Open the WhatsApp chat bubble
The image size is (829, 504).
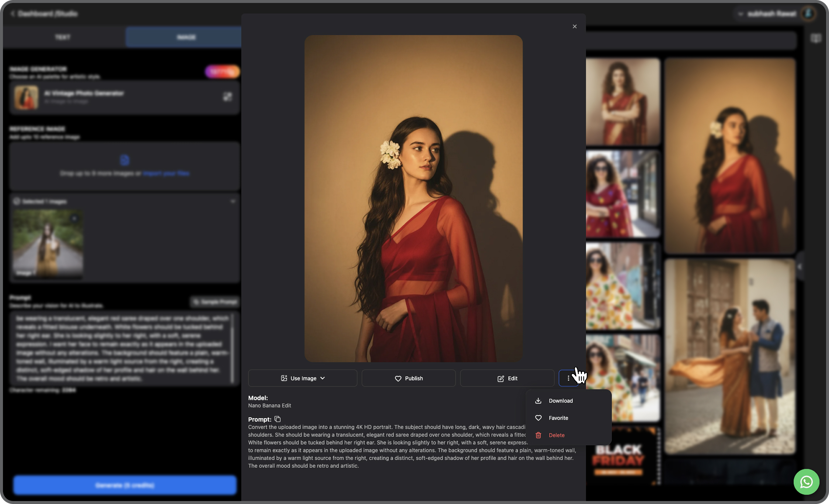[x=806, y=482]
